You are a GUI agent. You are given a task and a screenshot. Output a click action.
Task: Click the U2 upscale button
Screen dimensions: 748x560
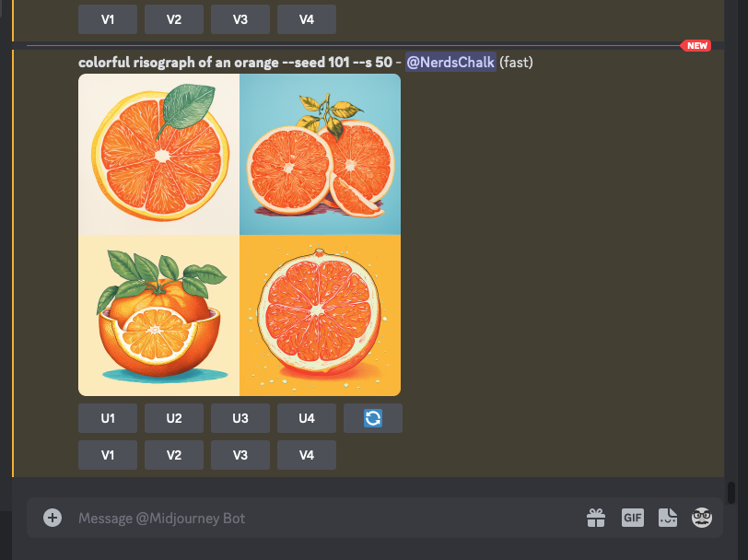coord(174,418)
